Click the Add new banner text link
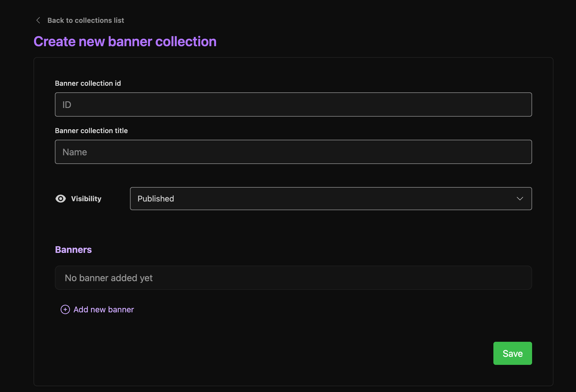The height and width of the screenshot is (392, 576). pyautogui.click(x=104, y=309)
